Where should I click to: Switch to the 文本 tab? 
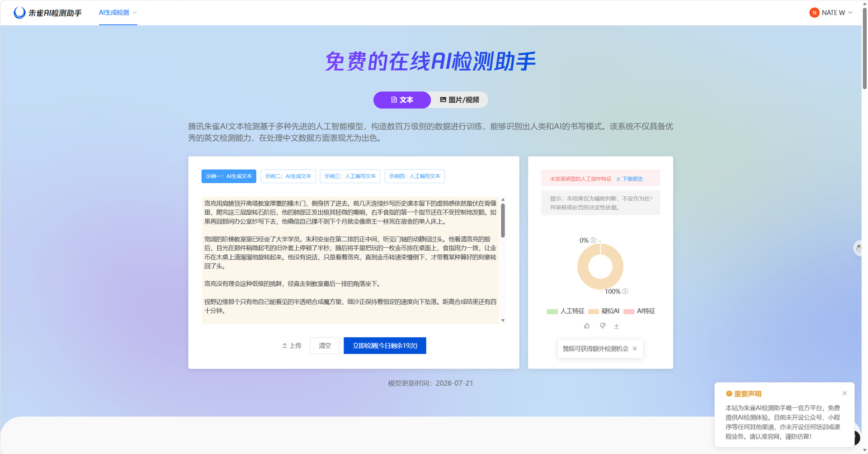[x=402, y=100]
